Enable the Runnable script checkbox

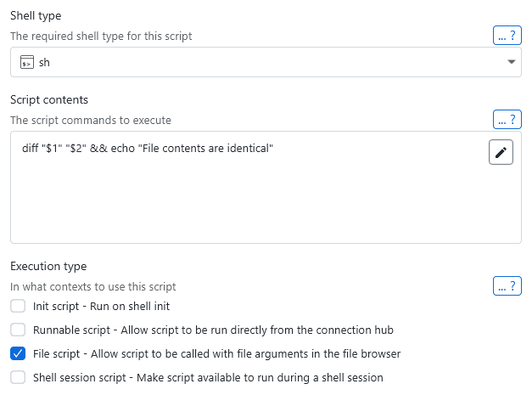click(x=18, y=330)
